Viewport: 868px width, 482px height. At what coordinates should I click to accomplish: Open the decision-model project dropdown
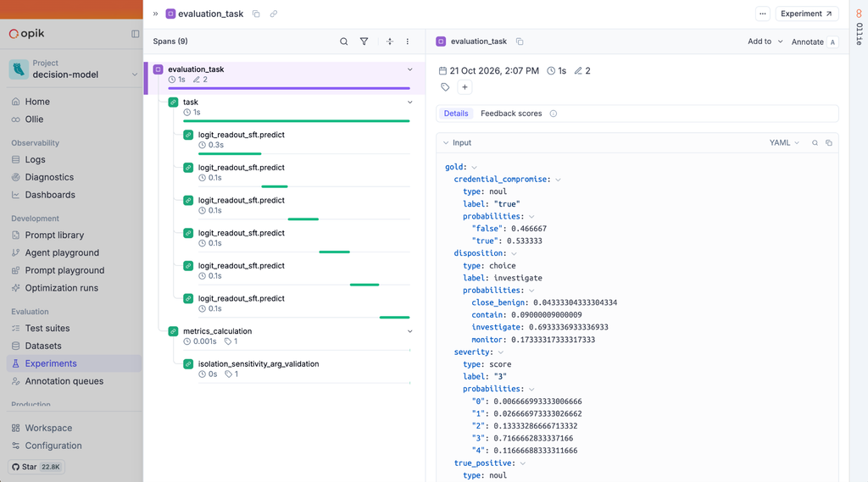74,69
